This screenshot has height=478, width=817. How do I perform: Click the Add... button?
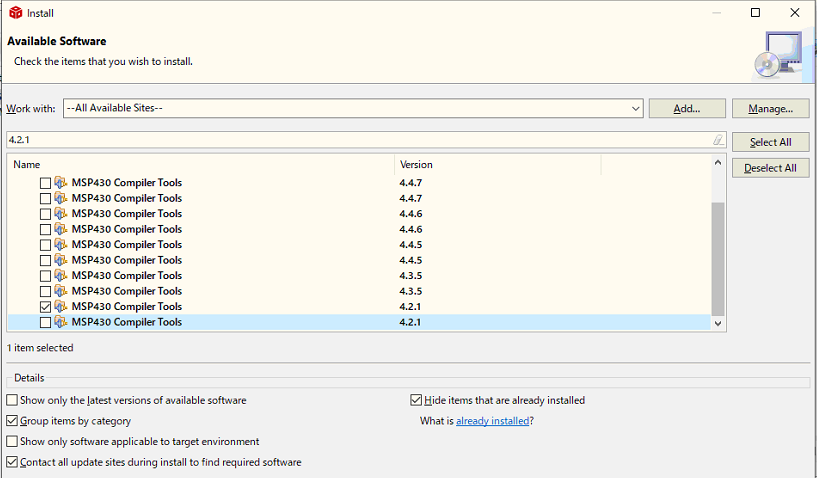(686, 108)
